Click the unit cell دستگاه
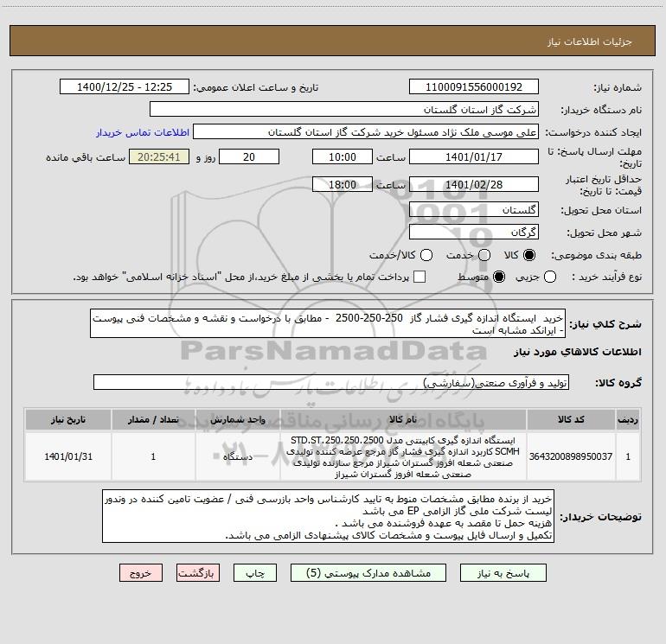 click(x=238, y=456)
